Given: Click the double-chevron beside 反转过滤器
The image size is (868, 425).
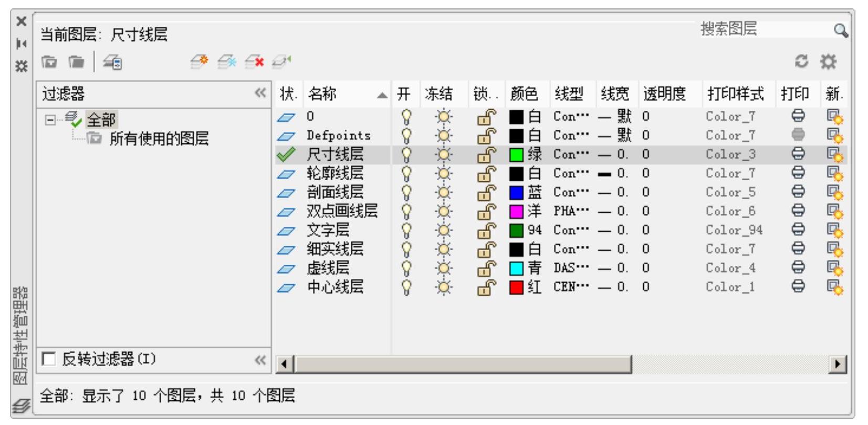Looking at the screenshot, I should click(x=260, y=360).
